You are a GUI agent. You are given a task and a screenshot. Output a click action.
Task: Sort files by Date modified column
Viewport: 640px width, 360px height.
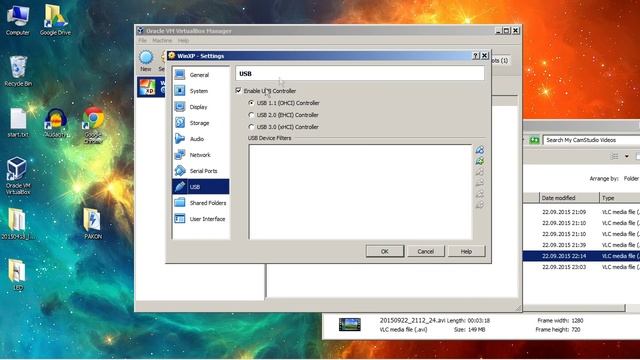569,198
